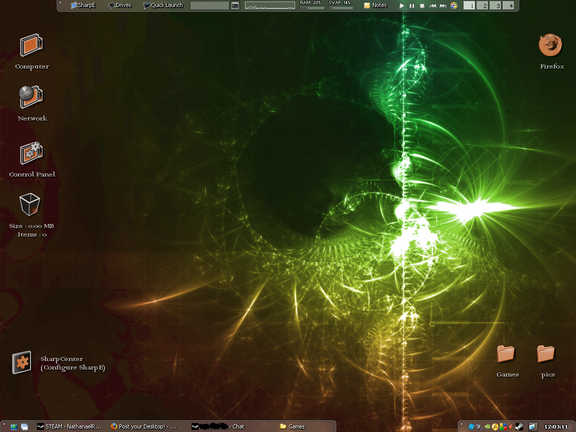Switch to virtual desktop 2
576x432 pixels.
[482, 6]
